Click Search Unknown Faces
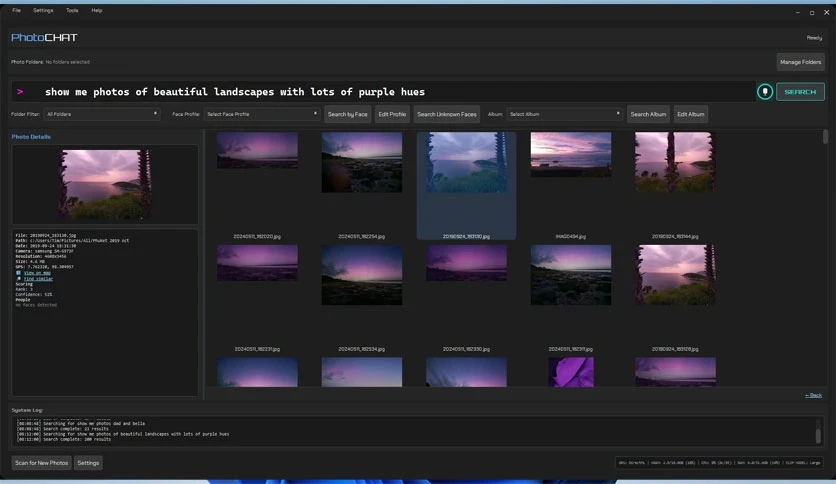The width and height of the screenshot is (836, 484). pyautogui.click(x=447, y=114)
